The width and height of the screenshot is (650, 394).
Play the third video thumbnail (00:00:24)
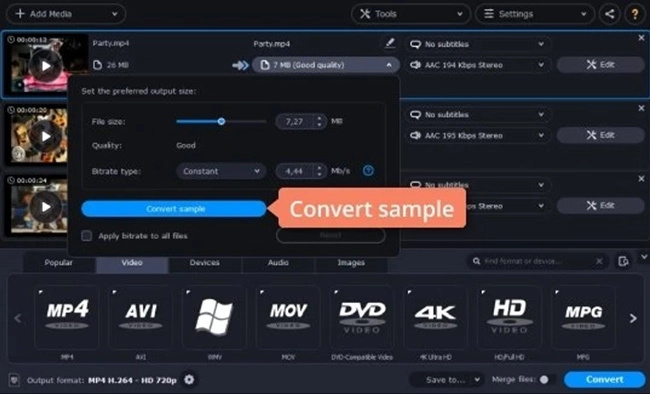pos(46,207)
